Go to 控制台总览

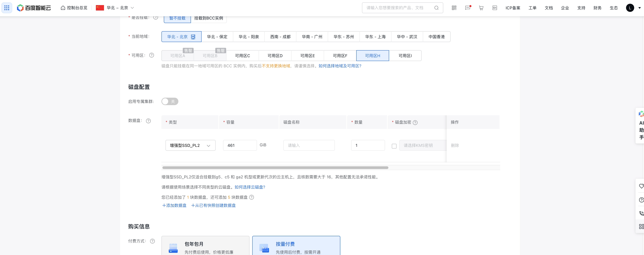click(x=77, y=8)
